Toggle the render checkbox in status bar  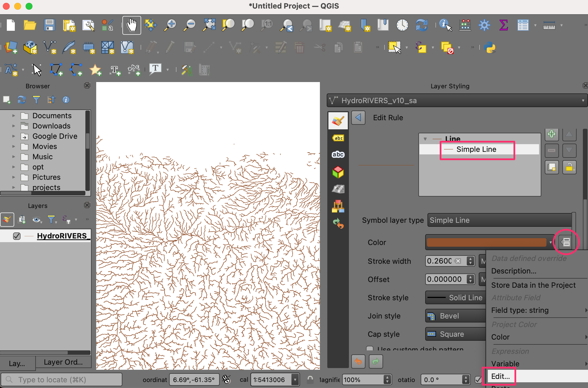(478, 379)
